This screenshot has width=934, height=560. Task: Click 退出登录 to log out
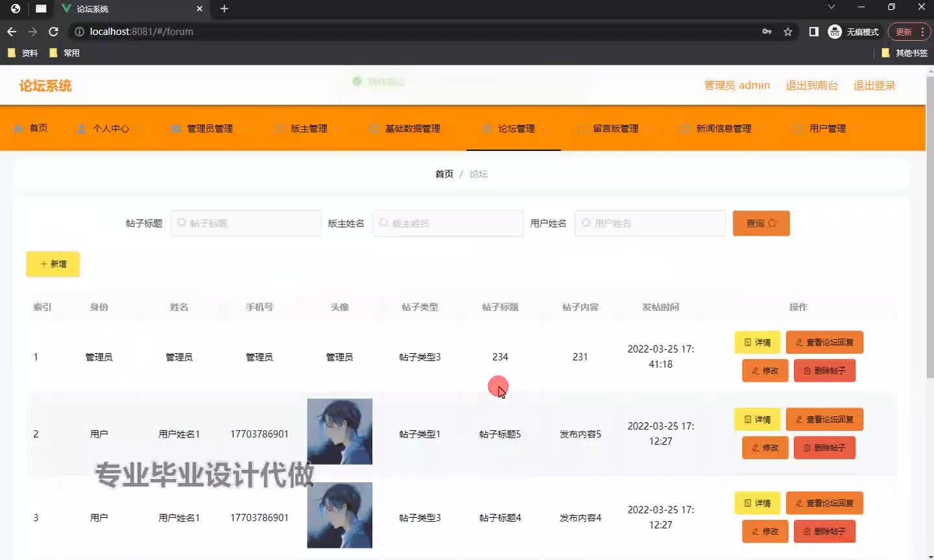(x=874, y=85)
